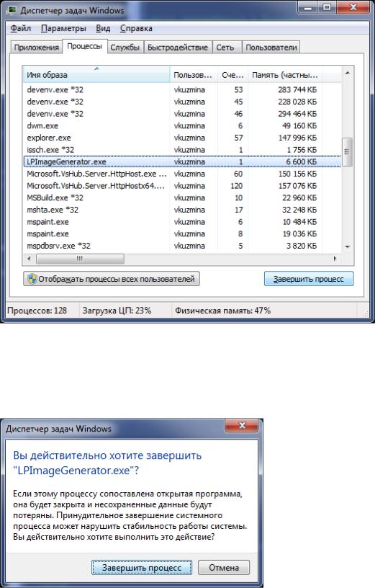Select Microsoft.VsHub.Server.HttpHost.exe process row
The height and width of the screenshot is (588, 375).
[x=182, y=174]
